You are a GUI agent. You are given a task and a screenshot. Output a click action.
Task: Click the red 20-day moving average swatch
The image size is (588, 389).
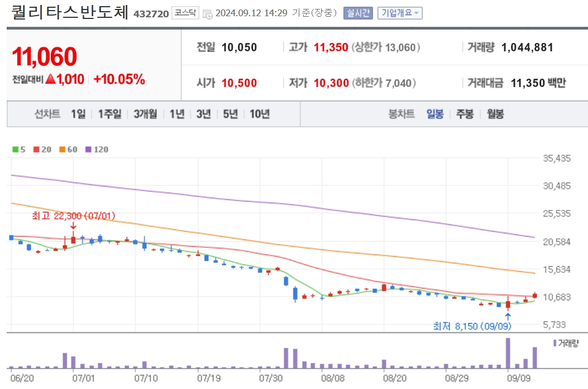(36, 150)
